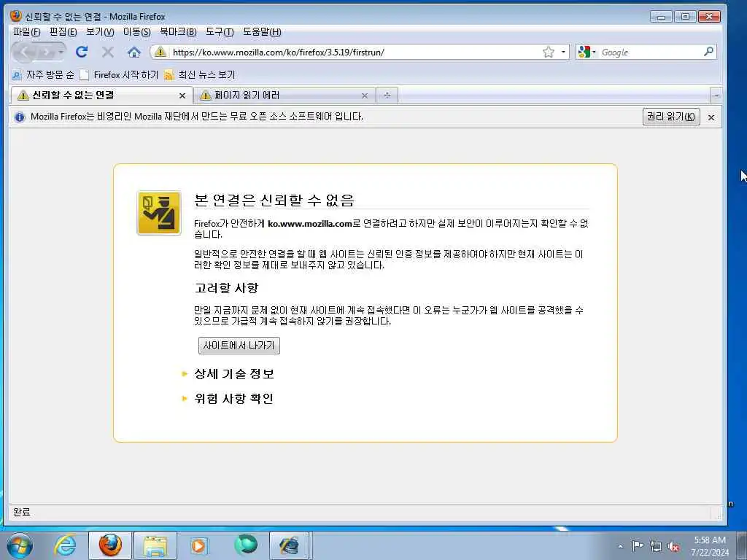This screenshot has height=560, width=747.
Task: Open Windows Media Player from the taskbar
Action: pos(199,545)
